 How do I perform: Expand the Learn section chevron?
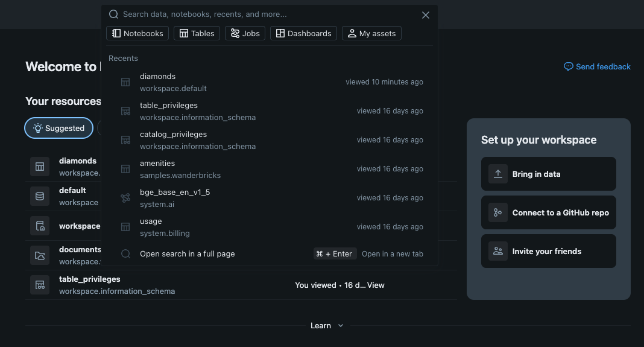click(x=341, y=326)
